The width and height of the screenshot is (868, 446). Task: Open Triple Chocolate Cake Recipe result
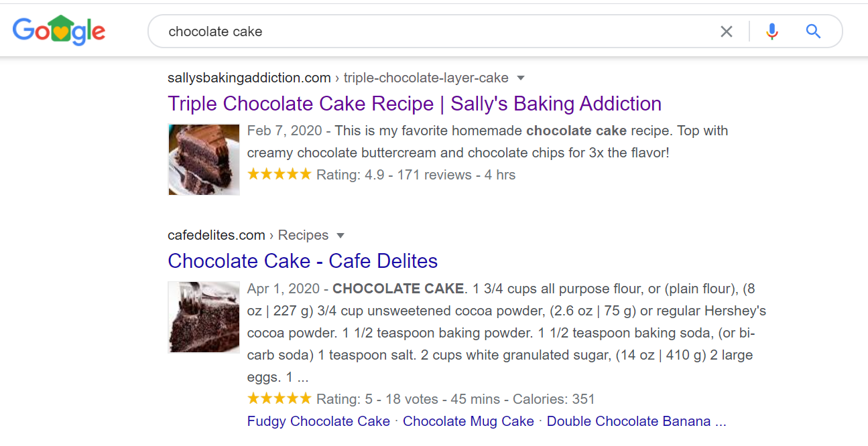click(414, 104)
